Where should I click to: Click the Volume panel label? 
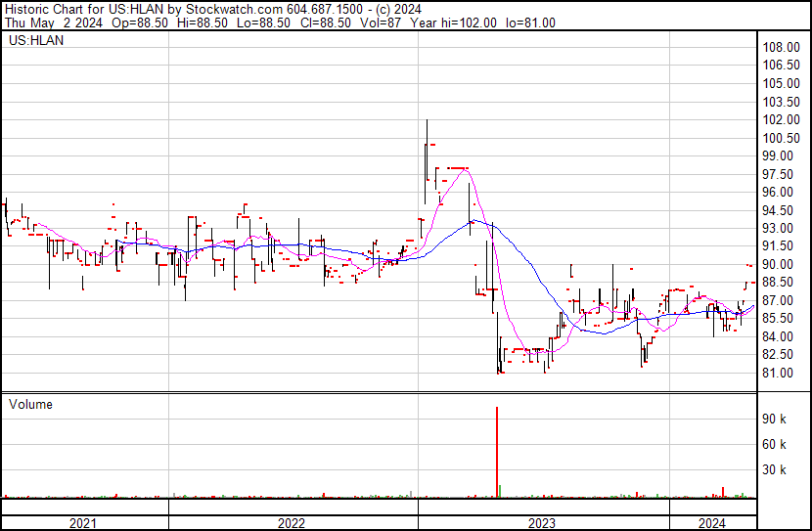click(x=30, y=404)
